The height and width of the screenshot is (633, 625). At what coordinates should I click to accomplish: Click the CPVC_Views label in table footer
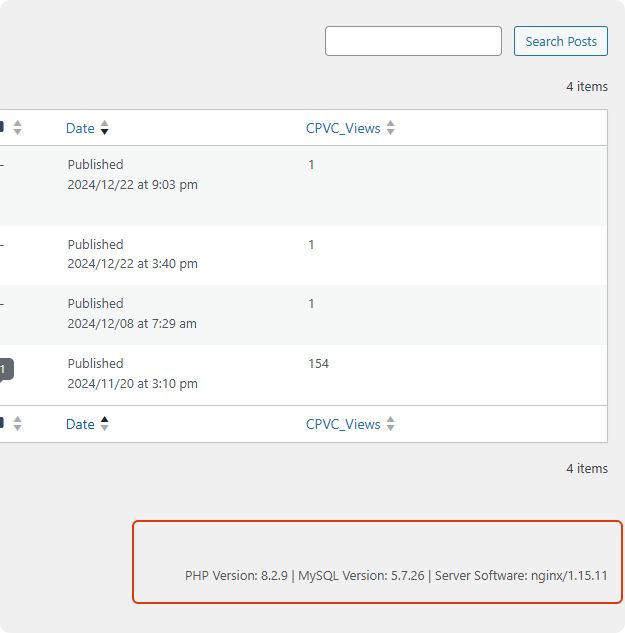point(343,424)
